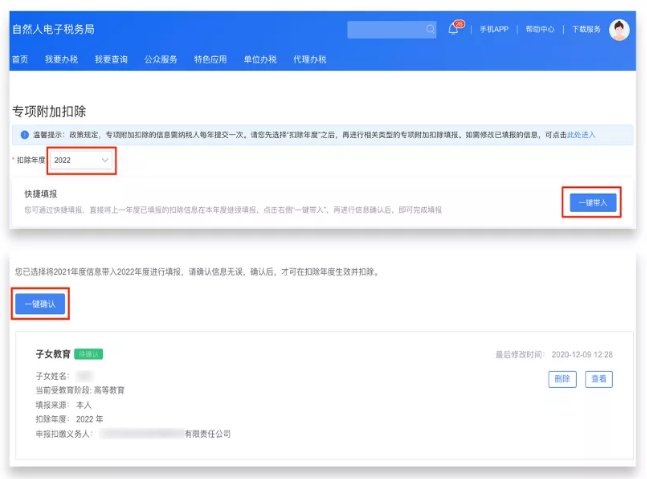Click the search magnifier icon in header
647x479 pixels.
coord(430,29)
